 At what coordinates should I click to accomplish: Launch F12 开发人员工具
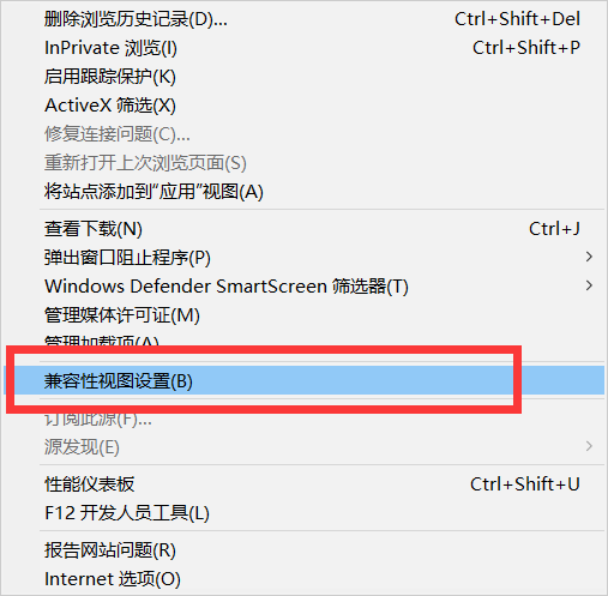coord(127,513)
